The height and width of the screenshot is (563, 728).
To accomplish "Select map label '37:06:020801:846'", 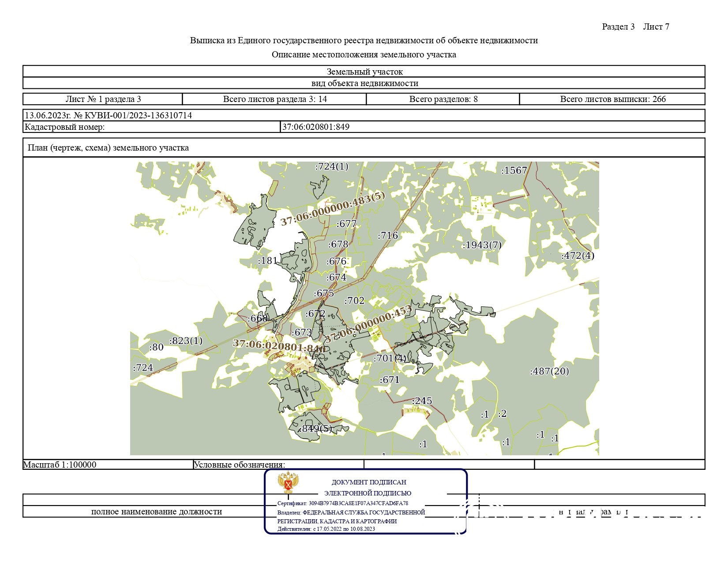I will pyautogui.click(x=279, y=345).
